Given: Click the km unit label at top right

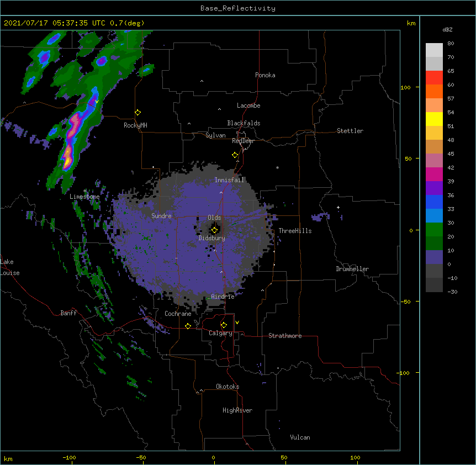Looking at the screenshot, I should [x=411, y=23].
